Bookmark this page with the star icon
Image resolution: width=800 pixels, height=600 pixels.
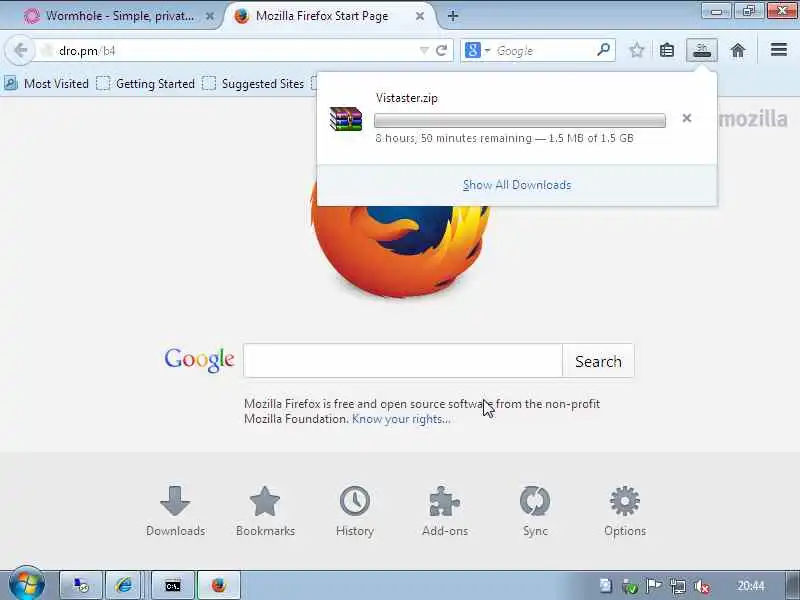point(636,51)
